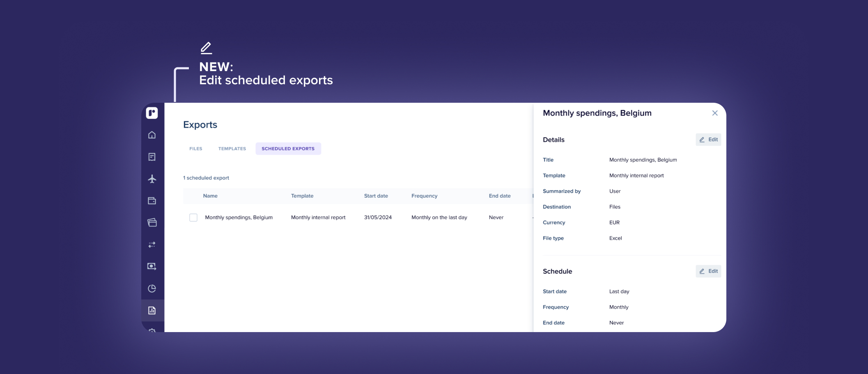Click the Name column header
This screenshot has height=374, width=868.
click(210, 196)
